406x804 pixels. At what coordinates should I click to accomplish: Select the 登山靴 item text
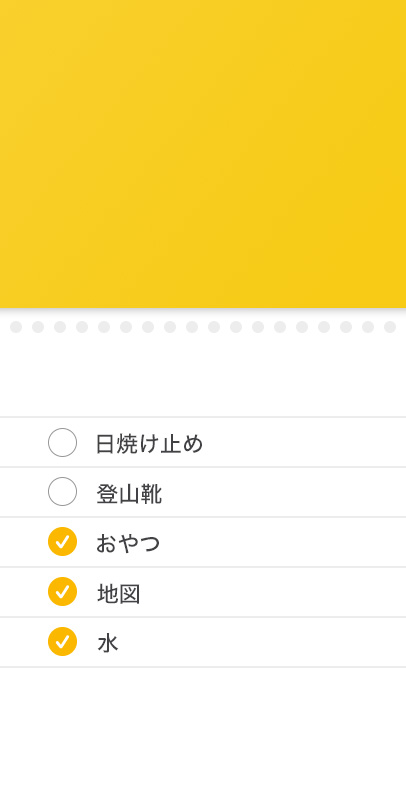pyautogui.click(x=129, y=494)
